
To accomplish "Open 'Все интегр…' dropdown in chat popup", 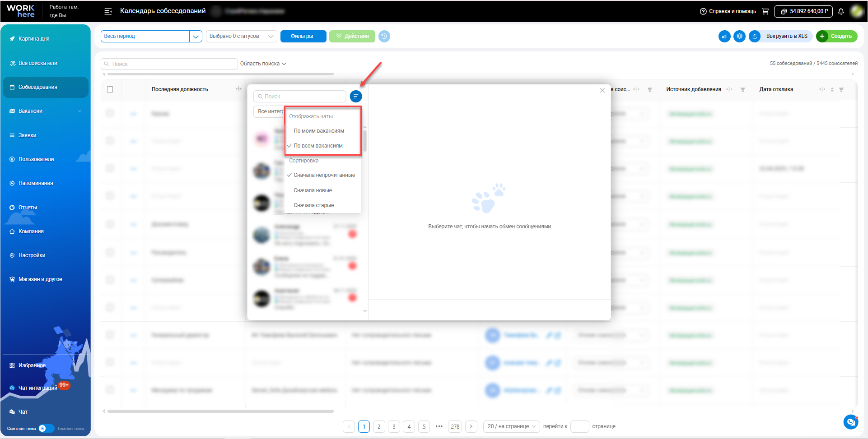I will [x=269, y=111].
